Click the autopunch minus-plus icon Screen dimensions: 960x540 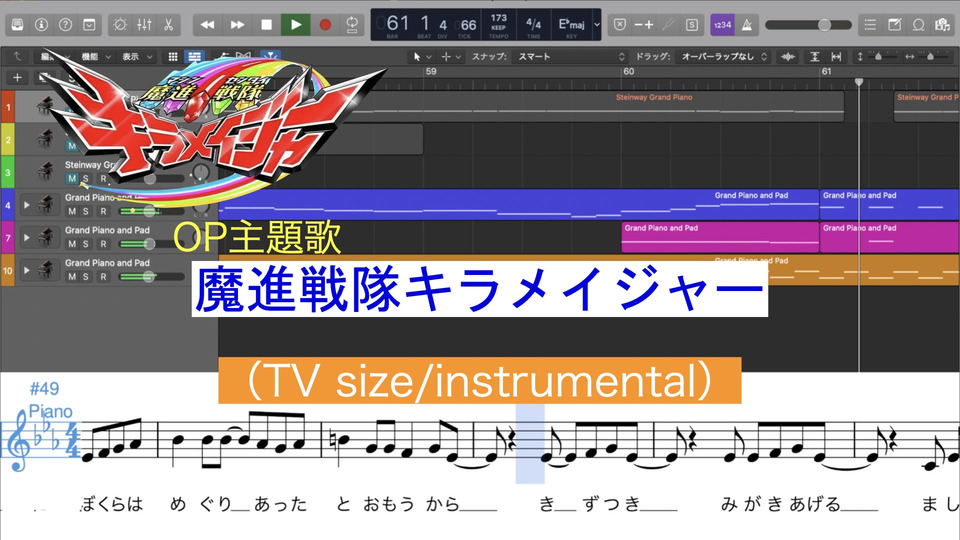(x=643, y=24)
